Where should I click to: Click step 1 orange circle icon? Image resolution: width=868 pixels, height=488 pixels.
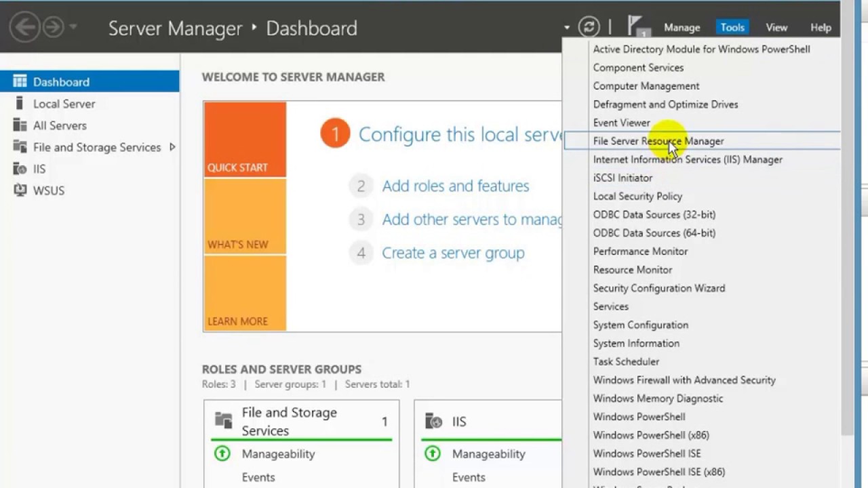coord(335,134)
